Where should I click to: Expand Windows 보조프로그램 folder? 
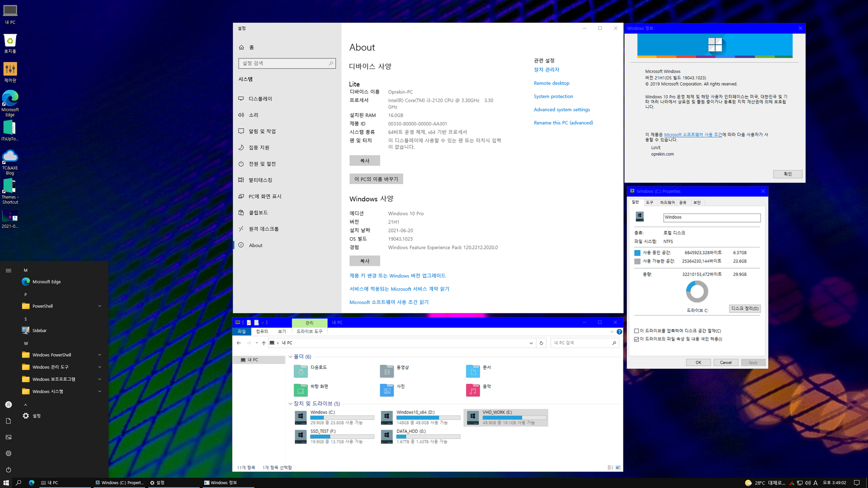[100, 379]
